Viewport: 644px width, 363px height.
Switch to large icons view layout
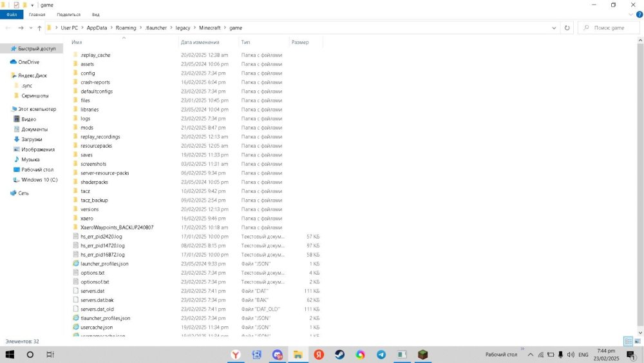pyautogui.click(x=638, y=341)
